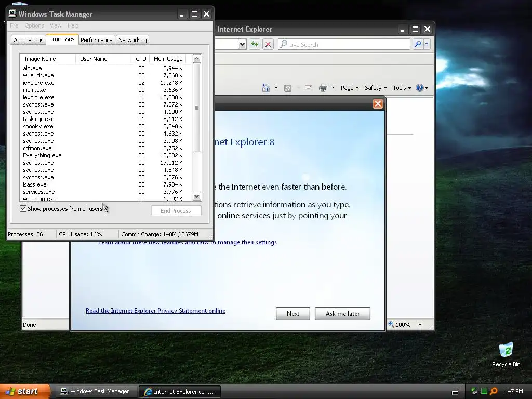The height and width of the screenshot is (399, 532).
Task: Open Read the Internet Explorer Privacy Statement link
Action: (x=155, y=311)
